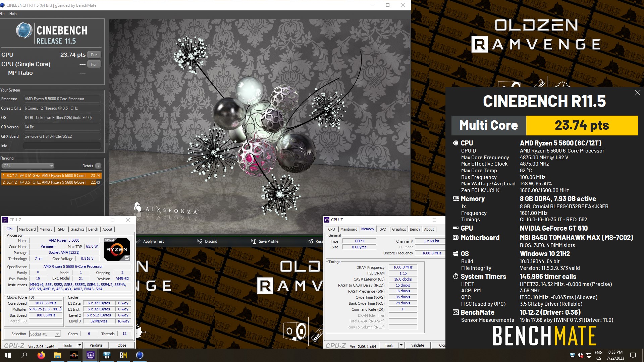
Task: Click Save Profile icon in Ryzen Master
Action: point(254,241)
